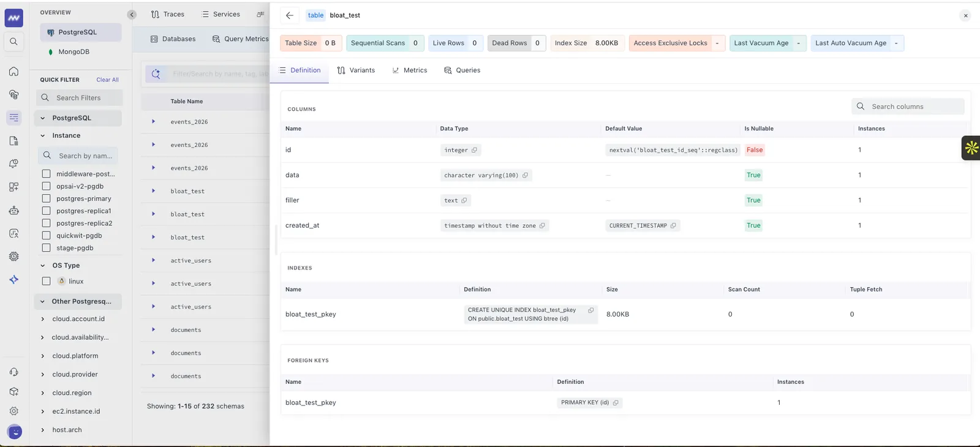Enable the postgres-primary instance filter
980x447 pixels.
tap(46, 198)
